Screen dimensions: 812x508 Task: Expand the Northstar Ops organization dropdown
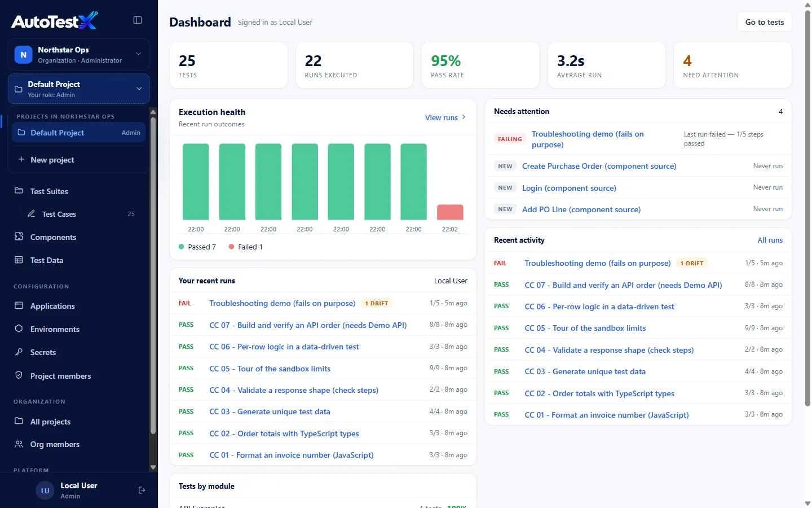139,54
